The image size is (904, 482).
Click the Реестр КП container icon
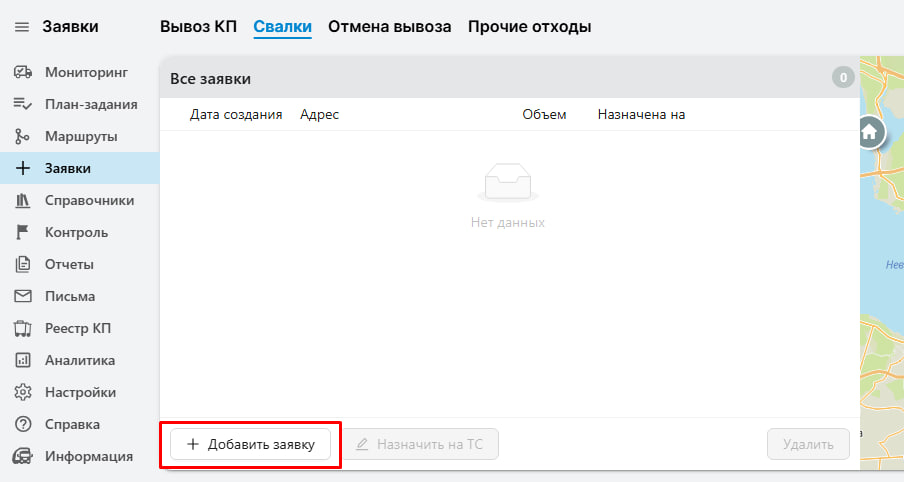(22, 328)
